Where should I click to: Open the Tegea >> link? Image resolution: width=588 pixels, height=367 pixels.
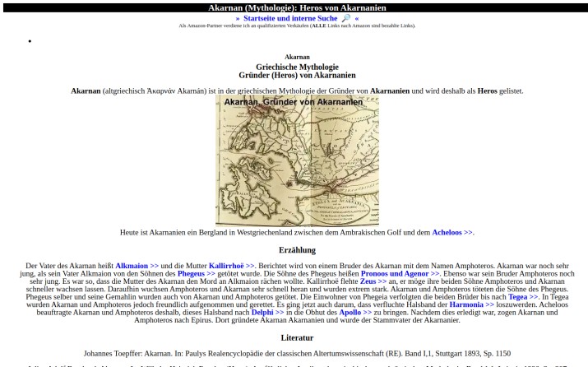click(x=523, y=297)
